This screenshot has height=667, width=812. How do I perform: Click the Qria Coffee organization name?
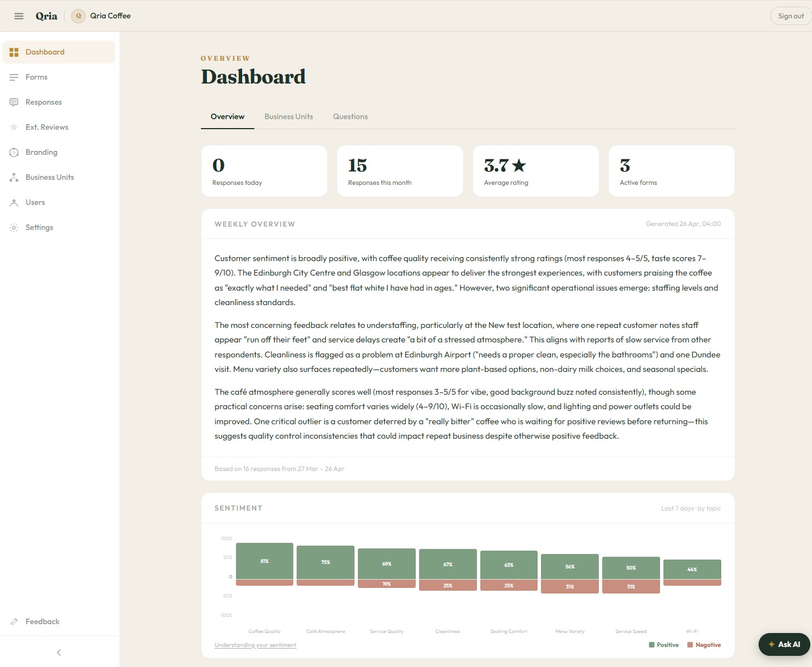point(110,16)
